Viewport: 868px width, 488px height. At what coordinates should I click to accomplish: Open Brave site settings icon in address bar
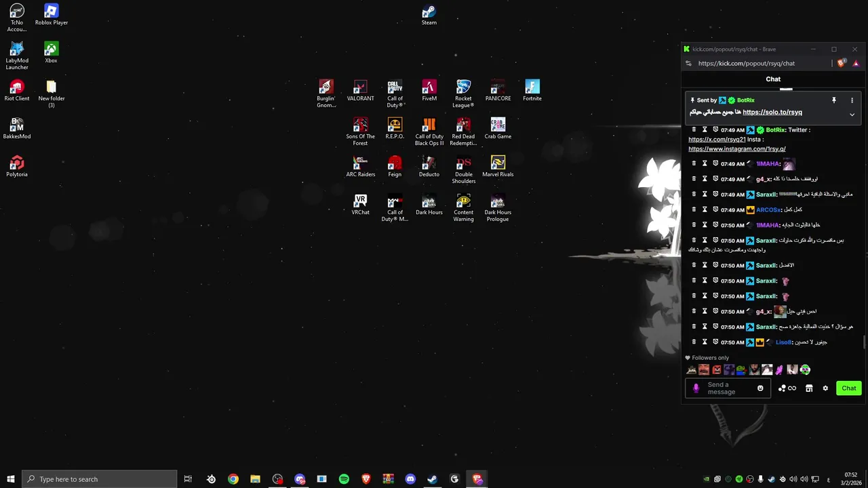point(688,63)
